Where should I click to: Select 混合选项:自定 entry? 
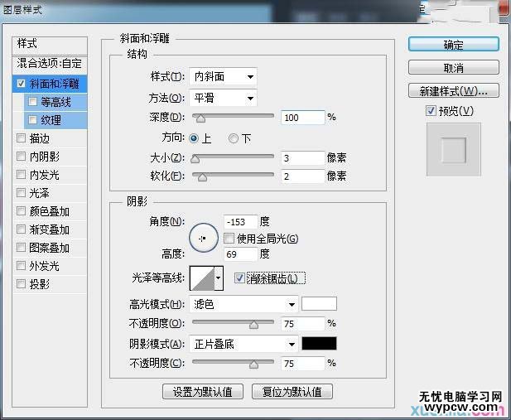50,64
